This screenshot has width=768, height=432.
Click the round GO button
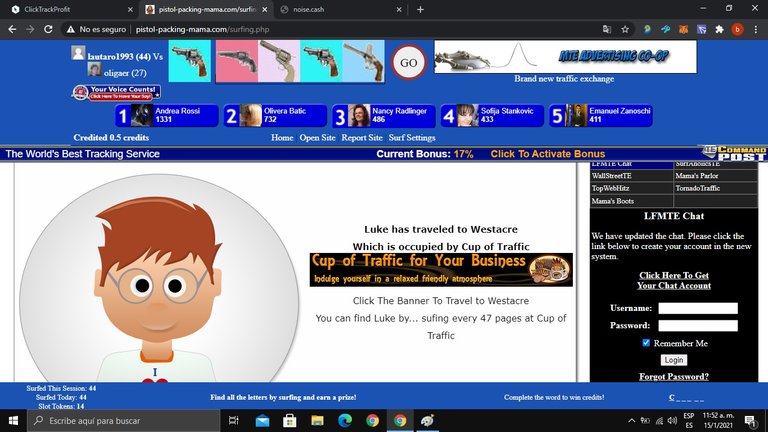tap(408, 62)
